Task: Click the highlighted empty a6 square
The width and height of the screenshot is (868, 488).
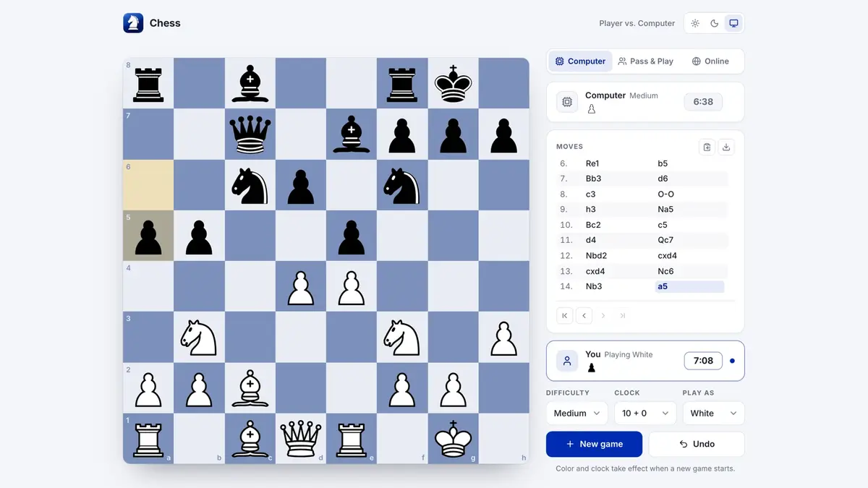Action: click(x=148, y=185)
